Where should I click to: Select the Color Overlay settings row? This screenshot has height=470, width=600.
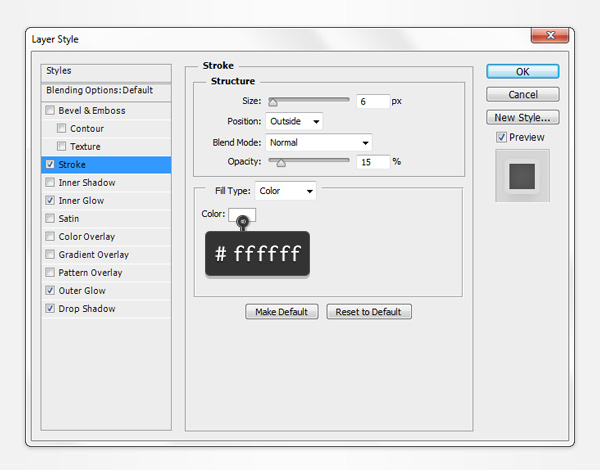coord(106,237)
